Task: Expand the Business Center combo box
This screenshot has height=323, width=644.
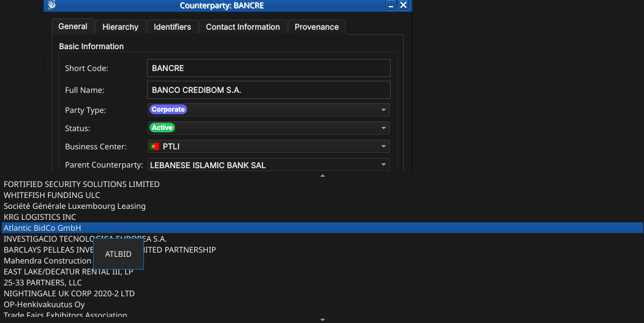Action: (x=269, y=146)
